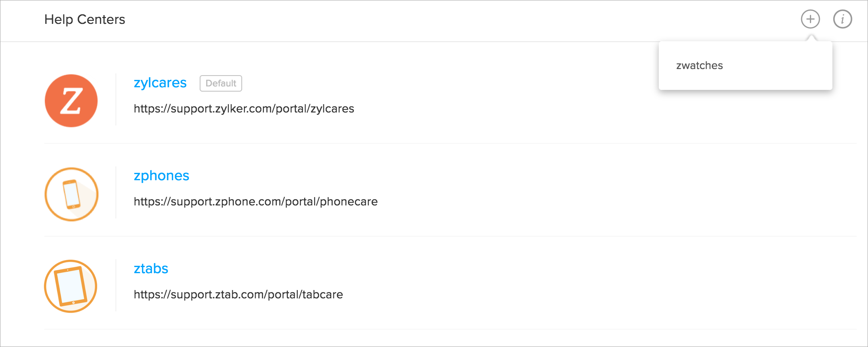Screen dimensions: 868x347
Task: Click the support.zphone.com phonecare URL
Action: (x=255, y=202)
